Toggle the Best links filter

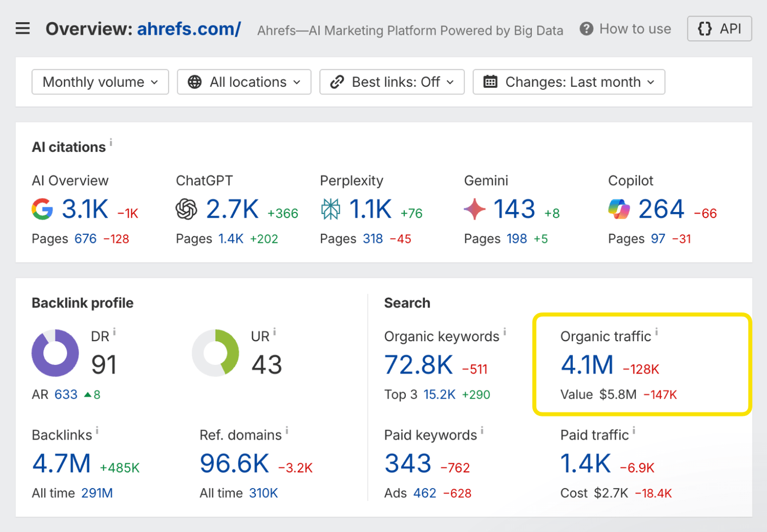[x=392, y=82]
